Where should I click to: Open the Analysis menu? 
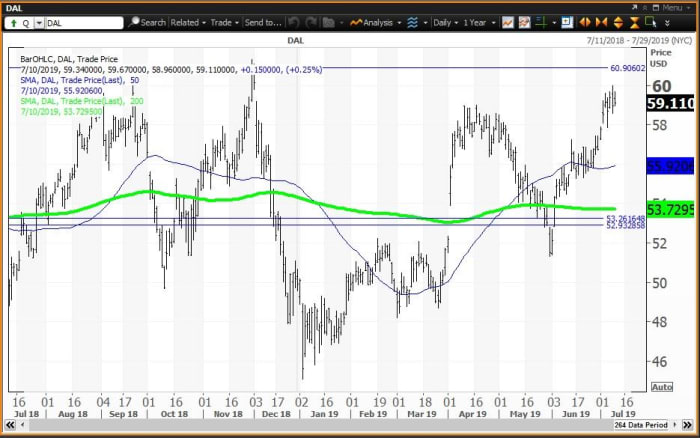[x=378, y=22]
